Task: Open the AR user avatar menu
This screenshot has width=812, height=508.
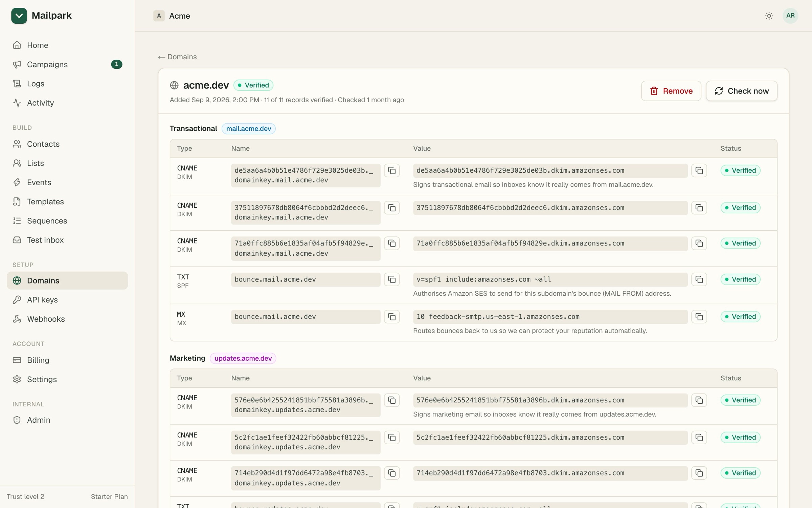Action: coord(790,16)
